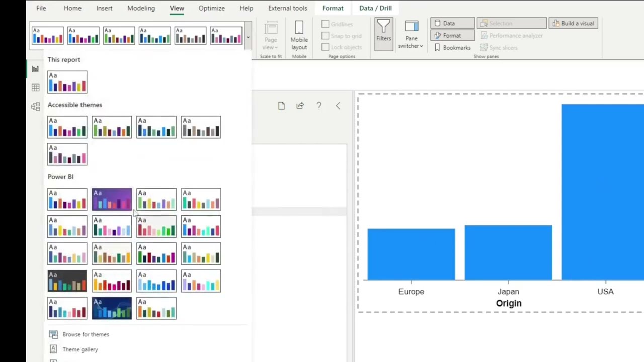Select the dark blue background Power BI theme
The image size is (644, 362).
pos(112,308)
